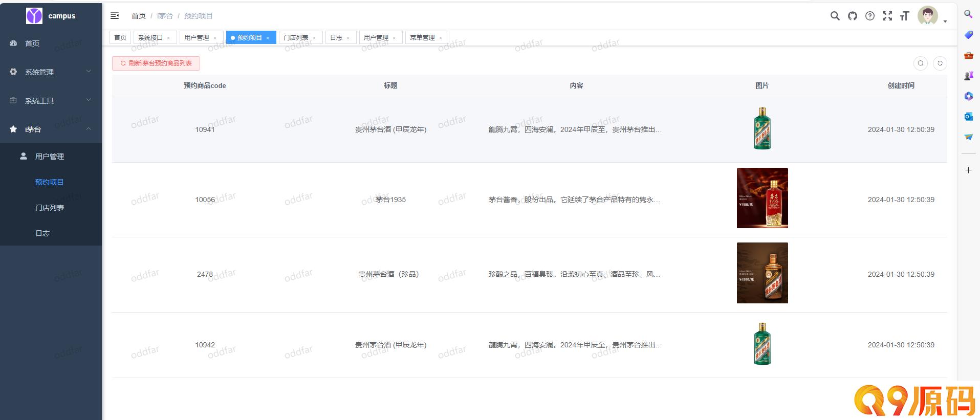Close the 系统接口 tab
The height and width of the screenshot is (420, 980).
pyautogui.click(x=168, y=38)
